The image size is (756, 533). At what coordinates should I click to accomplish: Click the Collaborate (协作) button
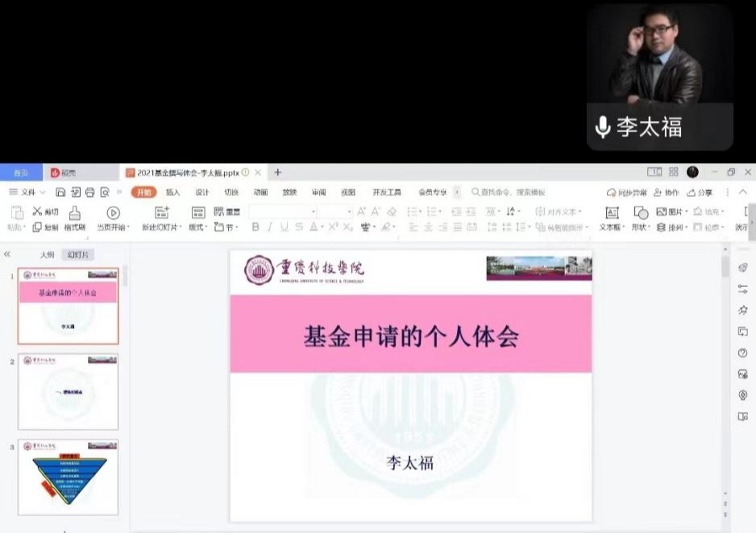[x=667, y=193]
